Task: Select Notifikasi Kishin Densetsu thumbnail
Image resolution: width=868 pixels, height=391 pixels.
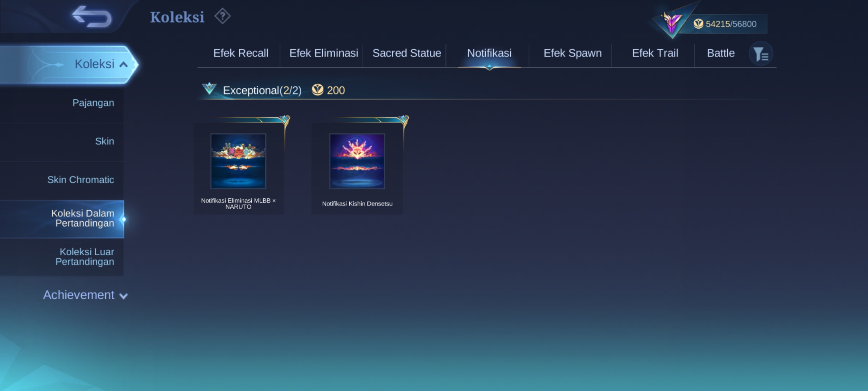Action: (x=357, y=161)
